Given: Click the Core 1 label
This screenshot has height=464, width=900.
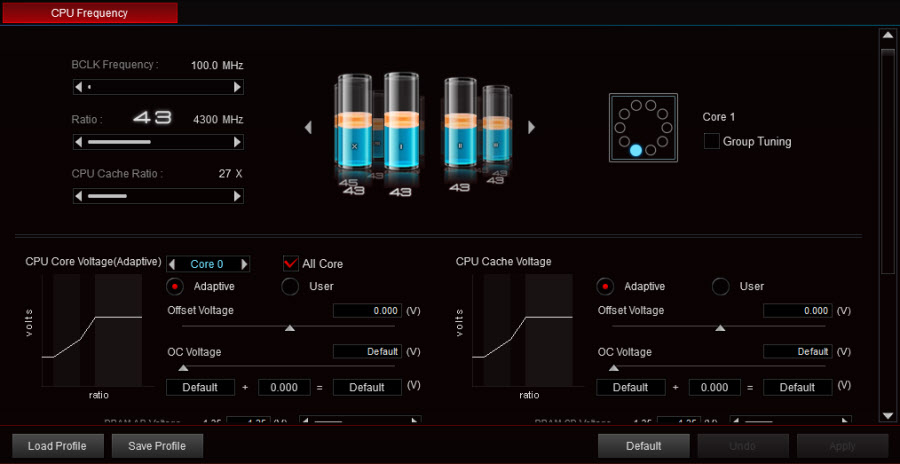Looking at the screenshot, I should tap(719, 117).
